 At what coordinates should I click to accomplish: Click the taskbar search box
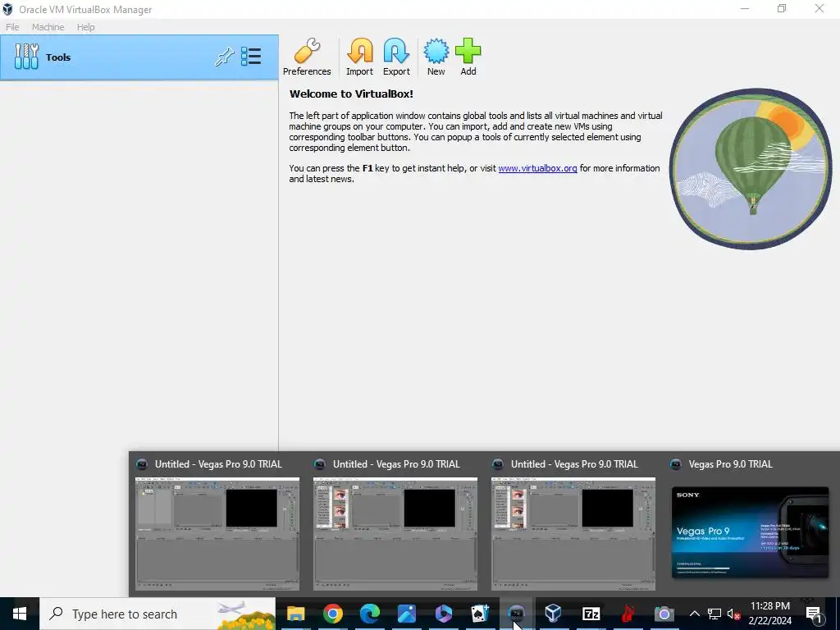[x=157, y=614]
